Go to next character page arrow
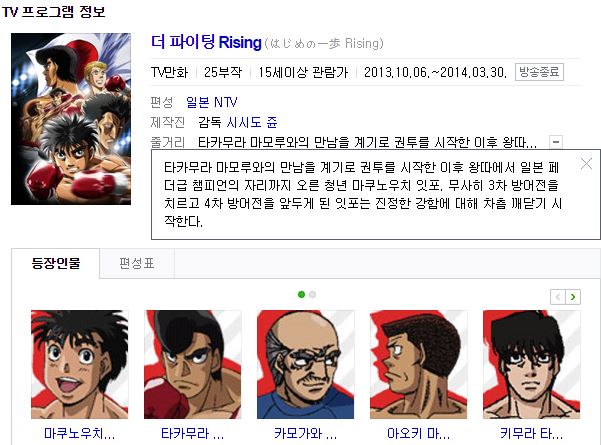Image resolution: width=601 pixels, height=445 pixels. click(573, 297)
